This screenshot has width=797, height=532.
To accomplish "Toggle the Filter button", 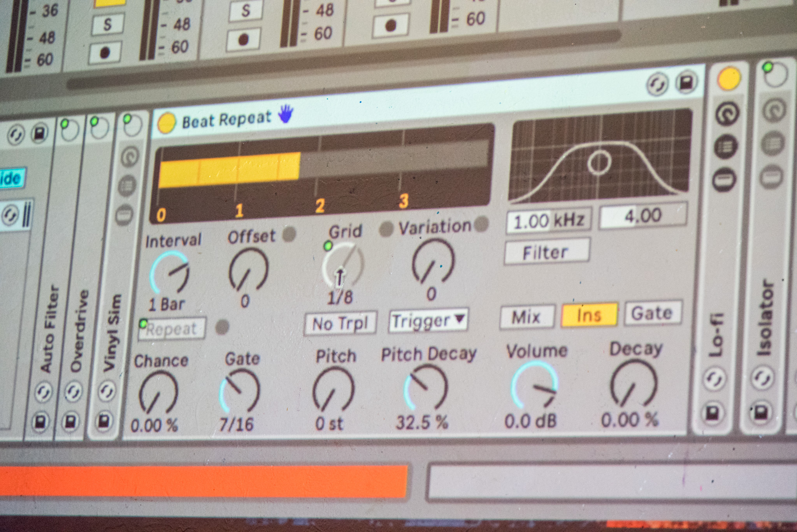I will coord(547,252).
